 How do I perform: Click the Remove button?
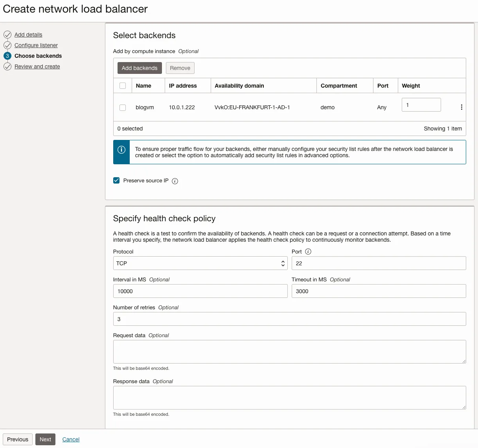click(180, 68)
